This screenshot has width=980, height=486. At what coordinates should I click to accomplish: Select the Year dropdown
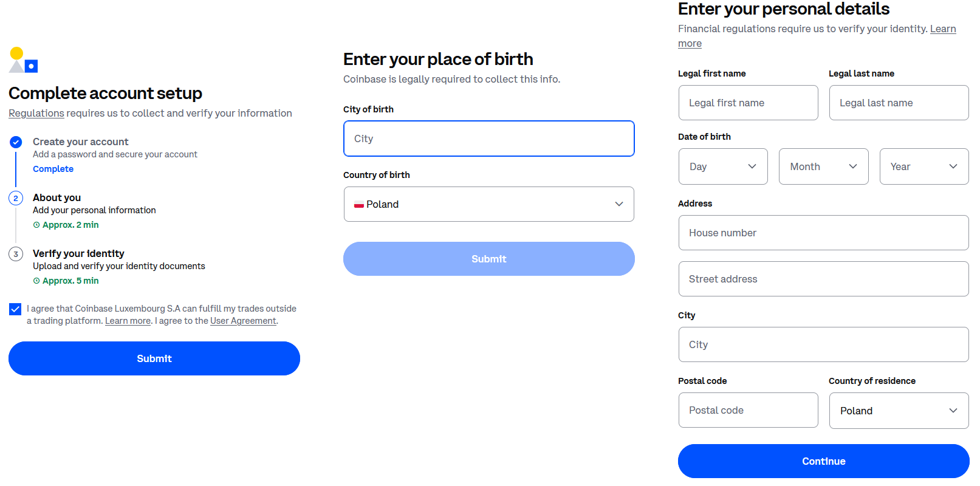coord(923,166)
